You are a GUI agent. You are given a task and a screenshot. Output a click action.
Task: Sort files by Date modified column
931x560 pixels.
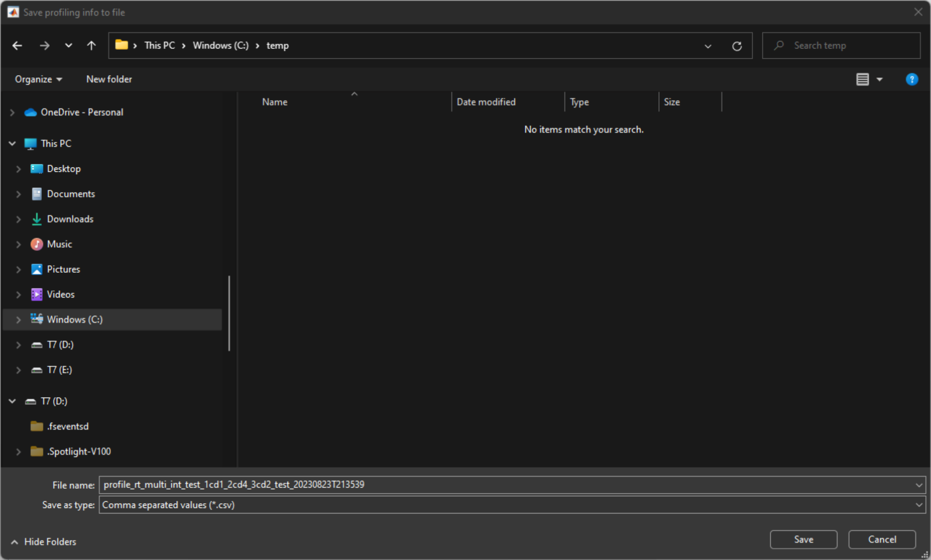(486, 102)
